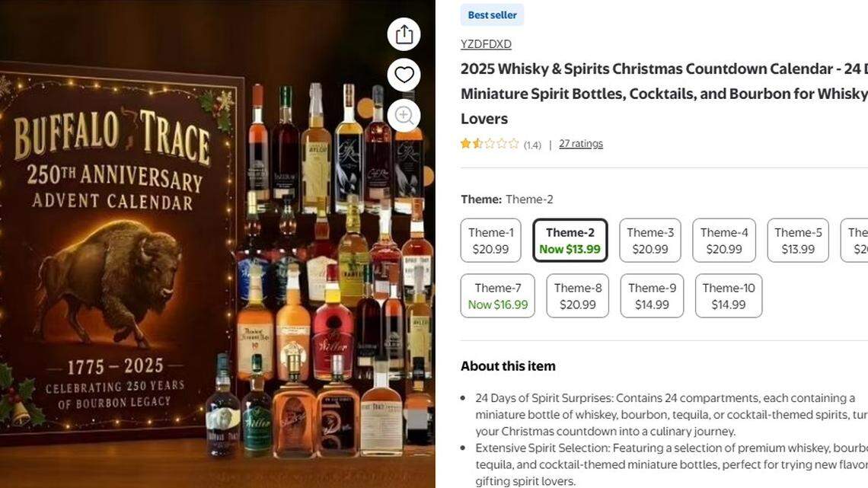Pick Theme-5 priced $13.99
This screenshot has height=488, width=868.
(x=797, y=240)
